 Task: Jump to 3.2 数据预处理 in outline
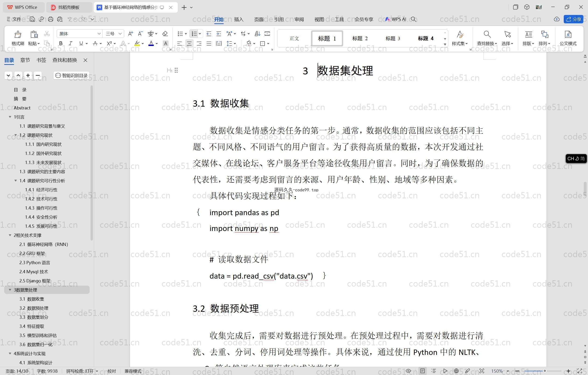click(34, 308)
